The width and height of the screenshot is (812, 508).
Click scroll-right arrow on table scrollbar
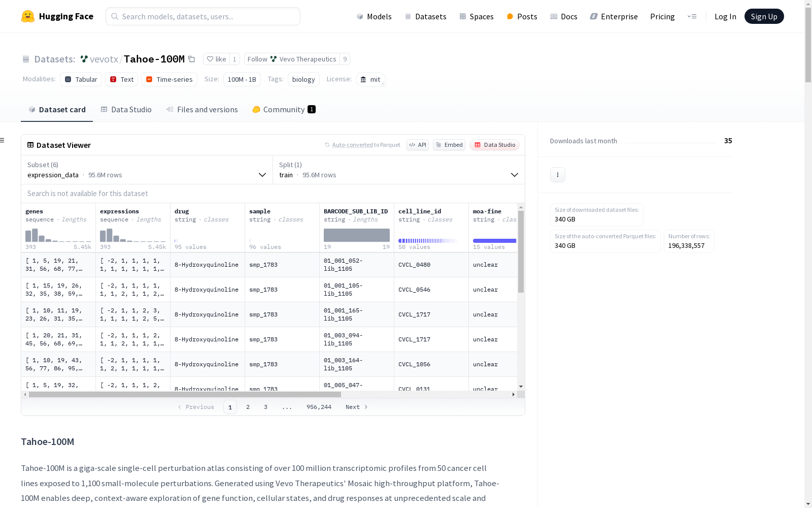pos(514,394)
